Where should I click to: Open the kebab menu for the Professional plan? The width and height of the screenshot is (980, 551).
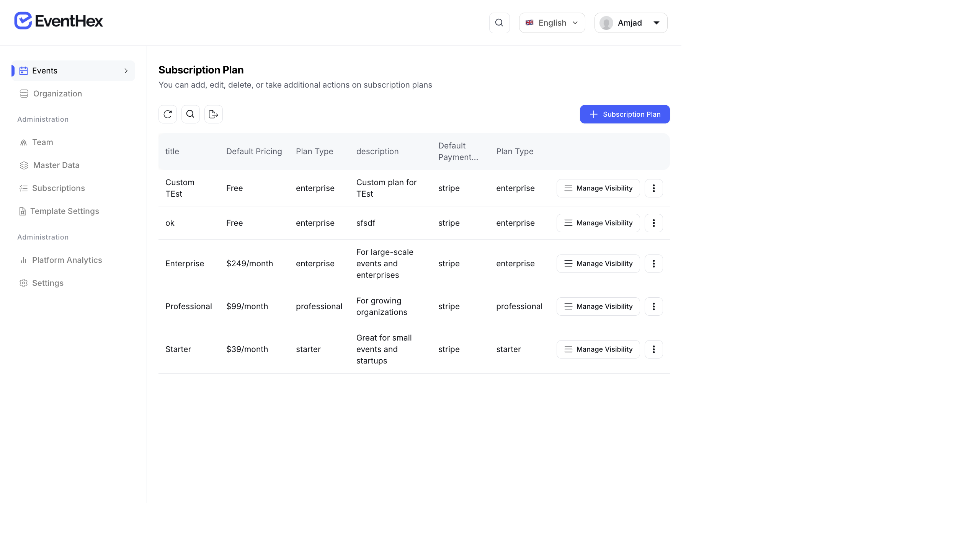(x=653, y=306)
